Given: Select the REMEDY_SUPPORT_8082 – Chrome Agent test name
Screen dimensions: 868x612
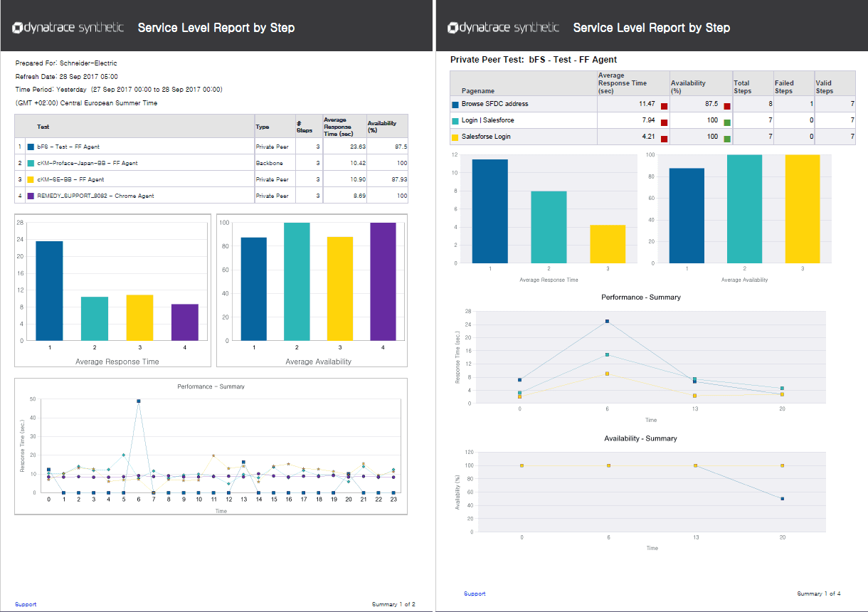Looking at the screenshot, I should point(95,196).
